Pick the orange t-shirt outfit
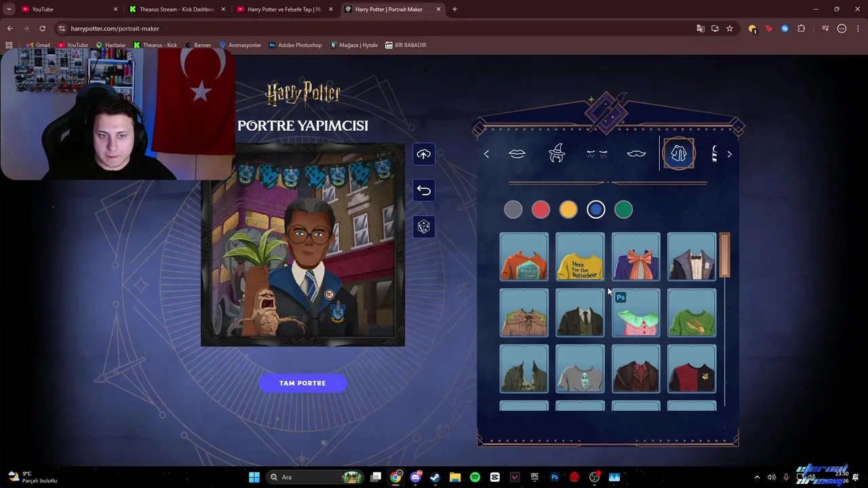Screen dimensions: 868x488 point(524,257)
